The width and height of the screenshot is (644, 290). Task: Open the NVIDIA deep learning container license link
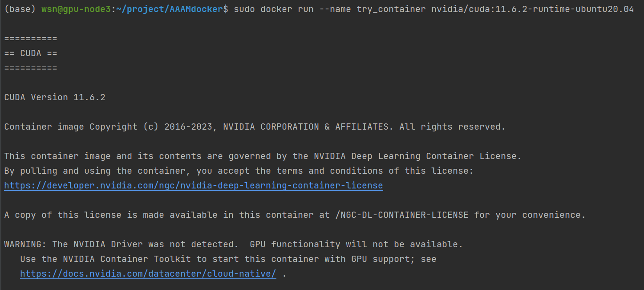click(193, 185)
